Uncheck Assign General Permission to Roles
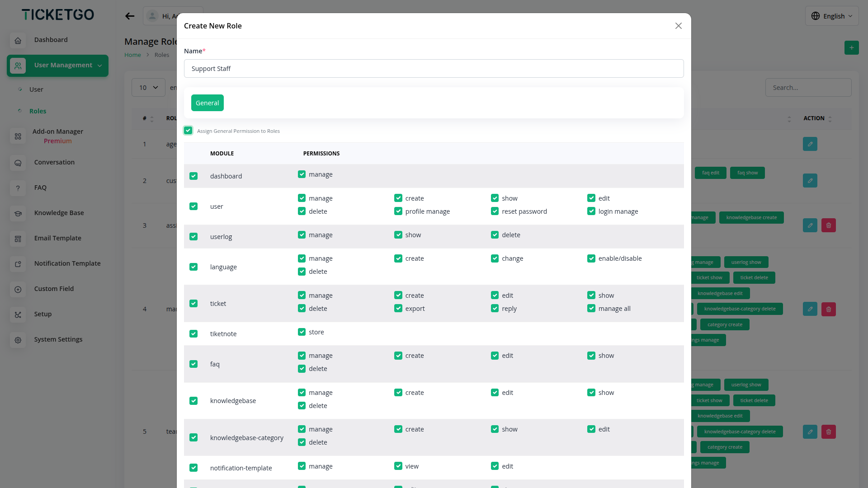The image size is (868, 488). [x=188, y=131]
